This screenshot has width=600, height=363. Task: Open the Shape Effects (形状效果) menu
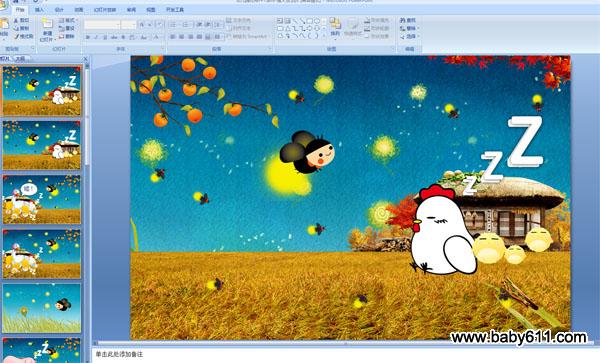tap(377, 36)
